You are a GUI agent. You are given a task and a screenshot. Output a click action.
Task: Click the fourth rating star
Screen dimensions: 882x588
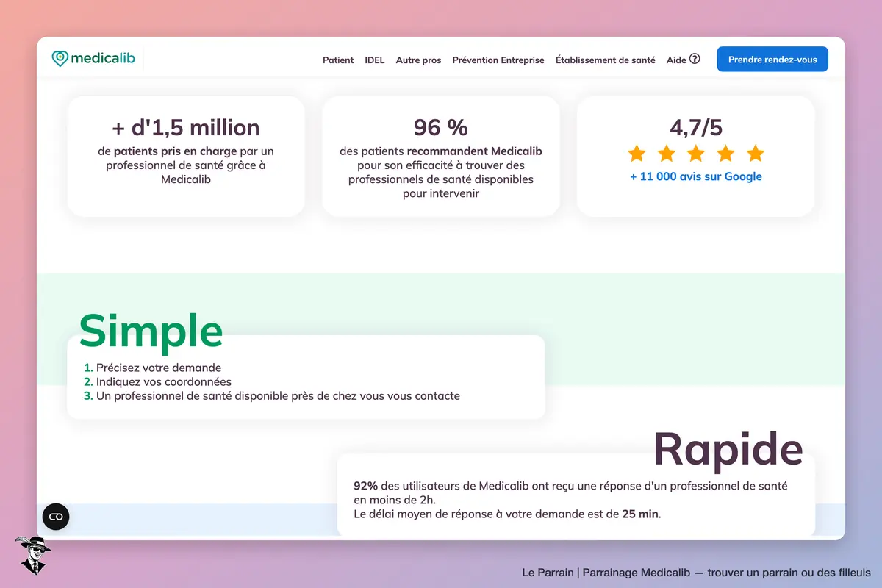[725, 154]
